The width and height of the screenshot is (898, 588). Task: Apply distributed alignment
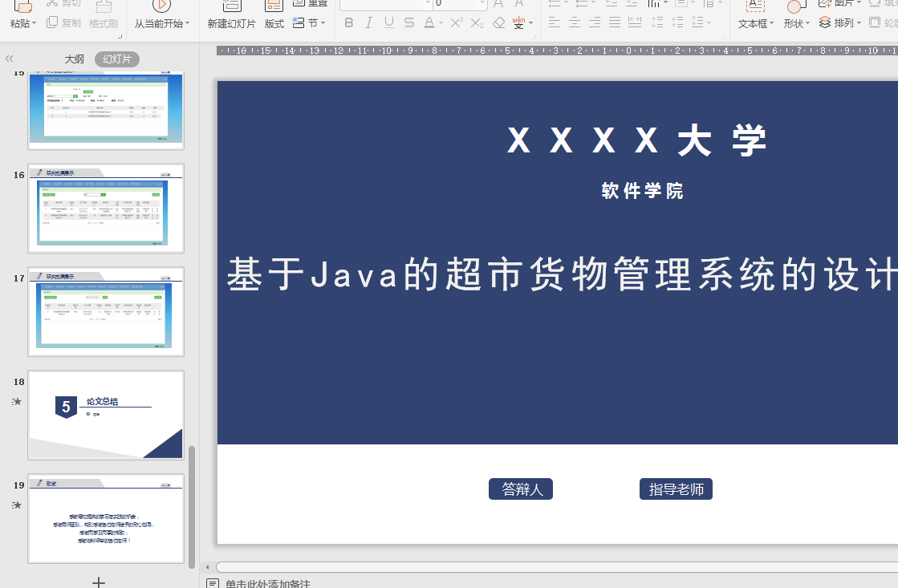(635, 23)
